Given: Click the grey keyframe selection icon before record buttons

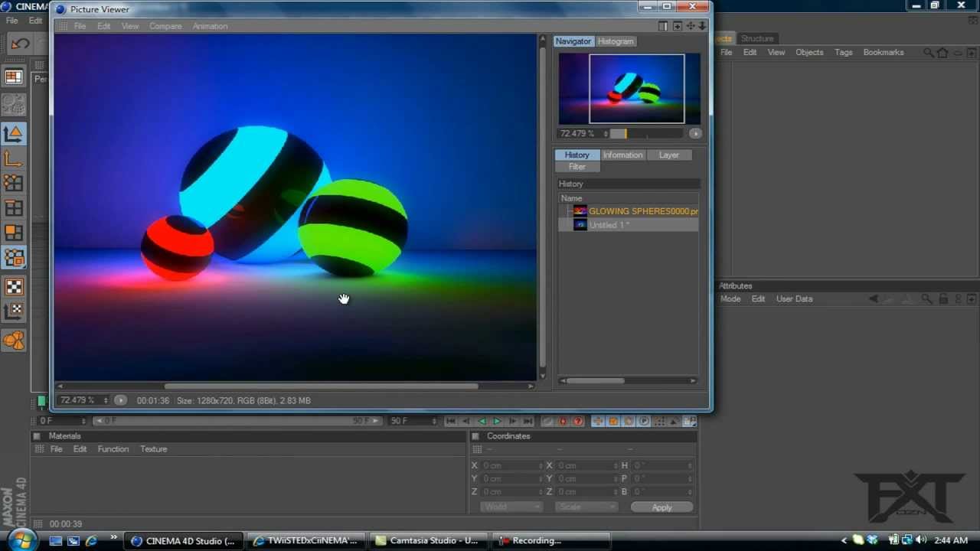Looking at the screenshot, I should pyautogui.click(x=547, y=421).
